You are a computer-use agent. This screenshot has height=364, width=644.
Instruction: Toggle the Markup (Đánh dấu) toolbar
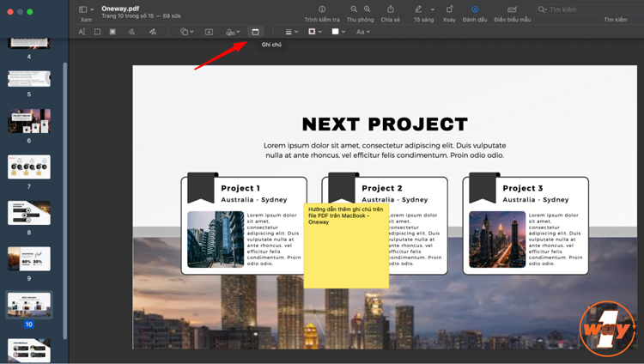(x=475, y=9)
